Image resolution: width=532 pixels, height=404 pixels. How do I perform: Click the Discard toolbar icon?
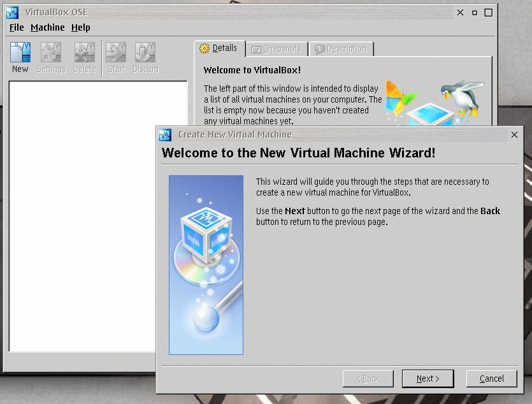[145, 53]
